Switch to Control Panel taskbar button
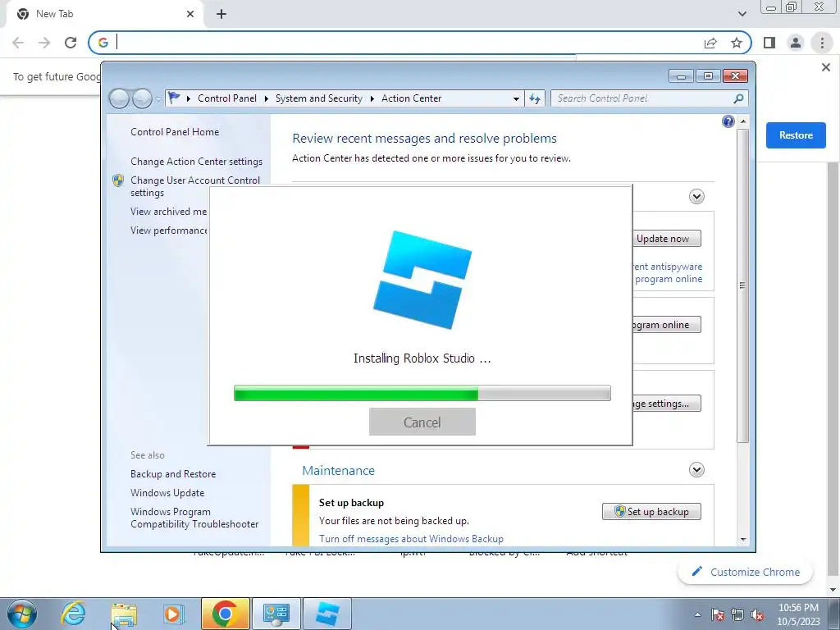 tap(276, 614)
